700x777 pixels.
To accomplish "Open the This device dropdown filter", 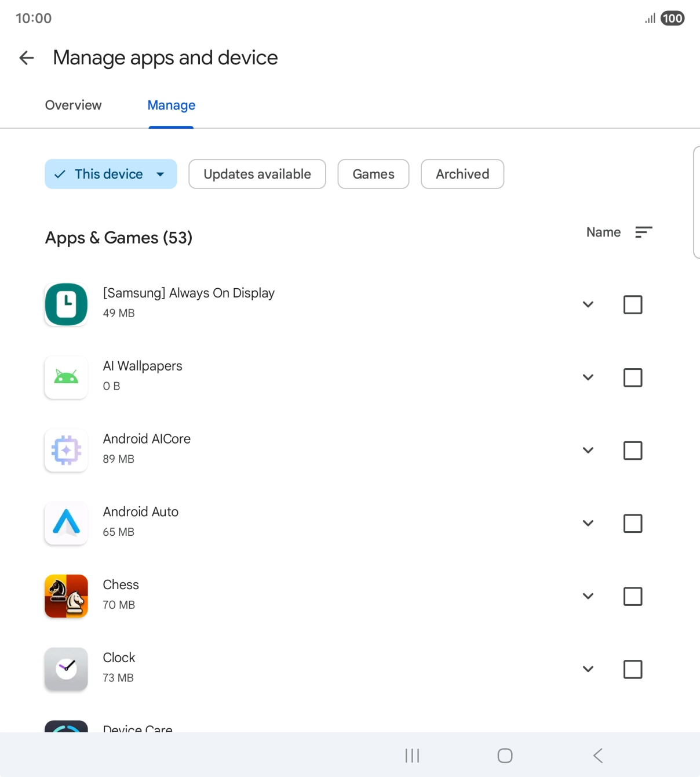I will pyautogui.click(x=111, y=174).
